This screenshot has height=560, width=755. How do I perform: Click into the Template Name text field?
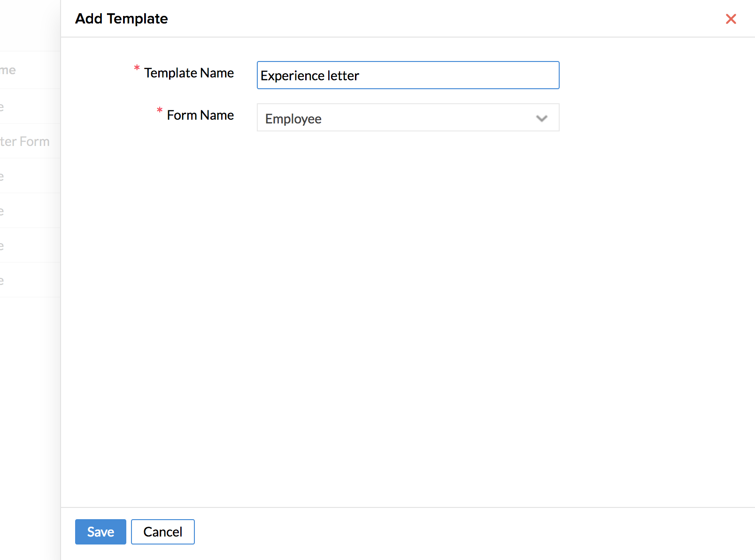pos(408,75)
